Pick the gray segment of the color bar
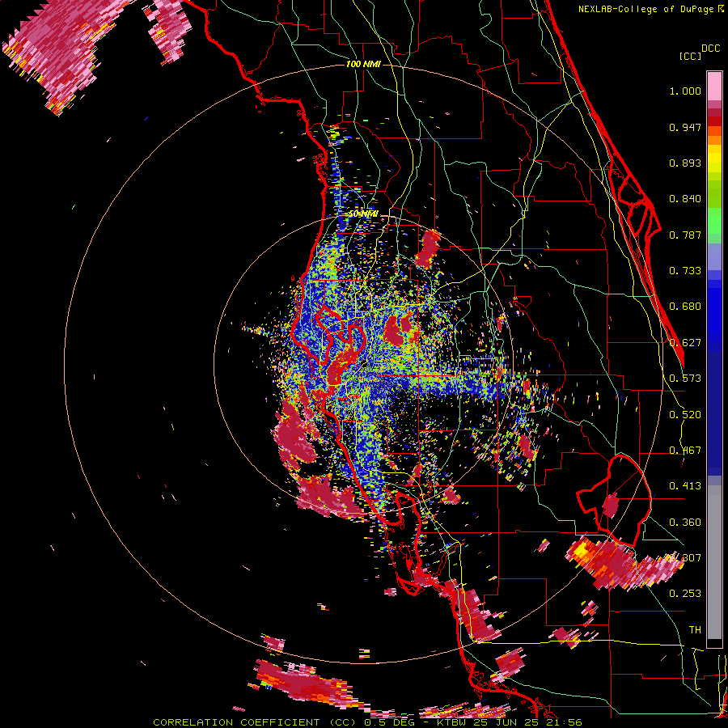This screenshot has width=728, height=728. [x=714, y=562]
